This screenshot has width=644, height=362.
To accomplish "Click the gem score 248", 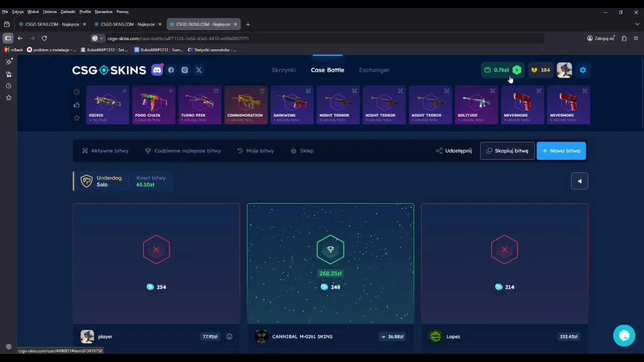I will click(x=331, y=287).
